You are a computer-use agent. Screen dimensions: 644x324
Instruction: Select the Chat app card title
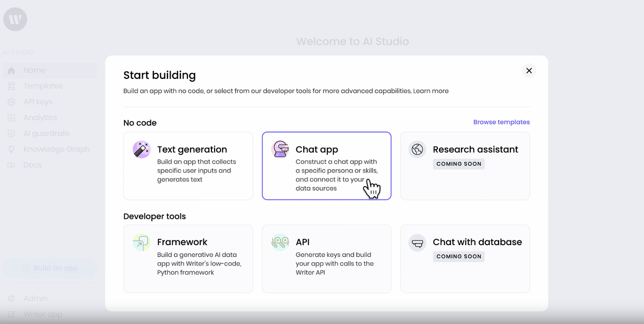coord(317,150)
